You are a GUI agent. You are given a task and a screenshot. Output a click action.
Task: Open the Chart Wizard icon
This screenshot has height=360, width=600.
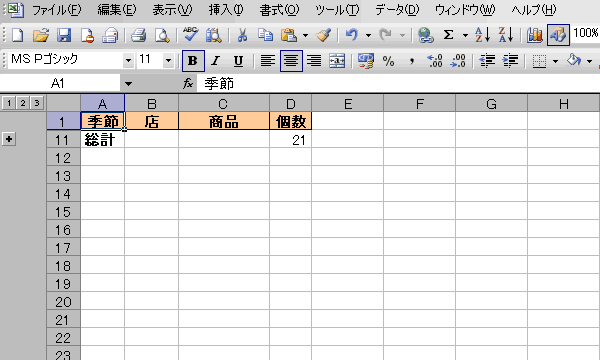tap(535, 35)
